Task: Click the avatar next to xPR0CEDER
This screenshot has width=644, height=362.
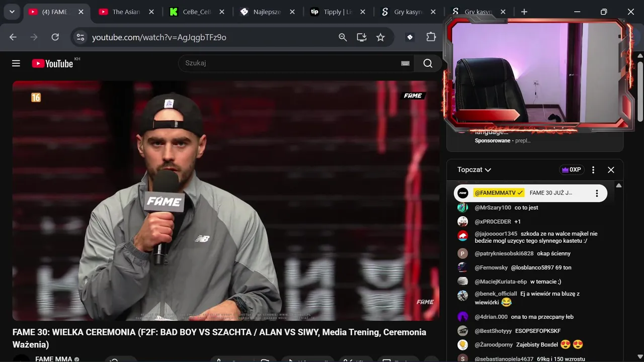Action: [462, 222]
